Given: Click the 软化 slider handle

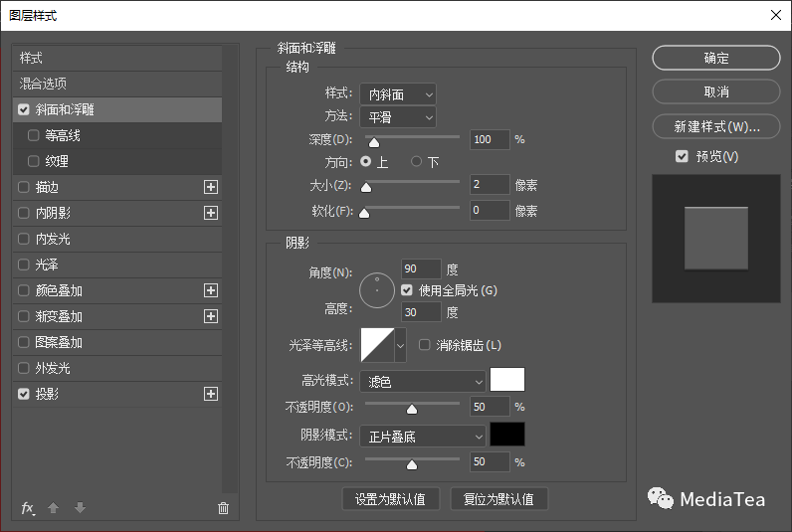Looking at the screenshot, I should tap(364, 214).
